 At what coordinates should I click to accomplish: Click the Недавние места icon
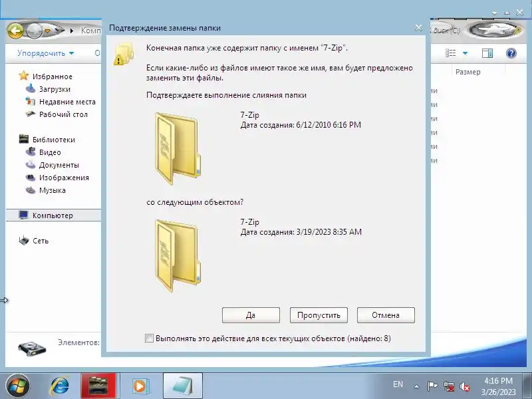click(x=31, y=101)
